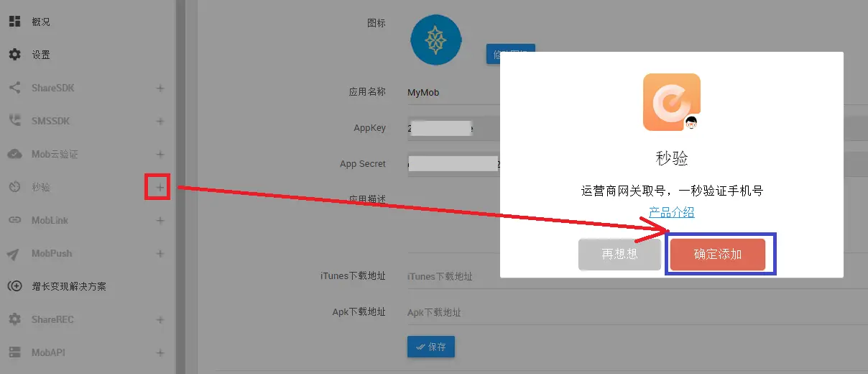868x374 pixels.
Task: Click the MobLink chain icon
Action: point(14,220)
